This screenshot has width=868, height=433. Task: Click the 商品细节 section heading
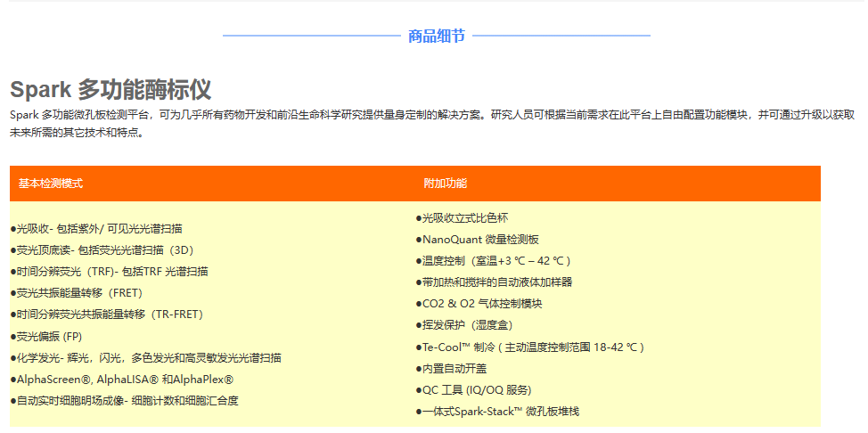coord(436,37)
